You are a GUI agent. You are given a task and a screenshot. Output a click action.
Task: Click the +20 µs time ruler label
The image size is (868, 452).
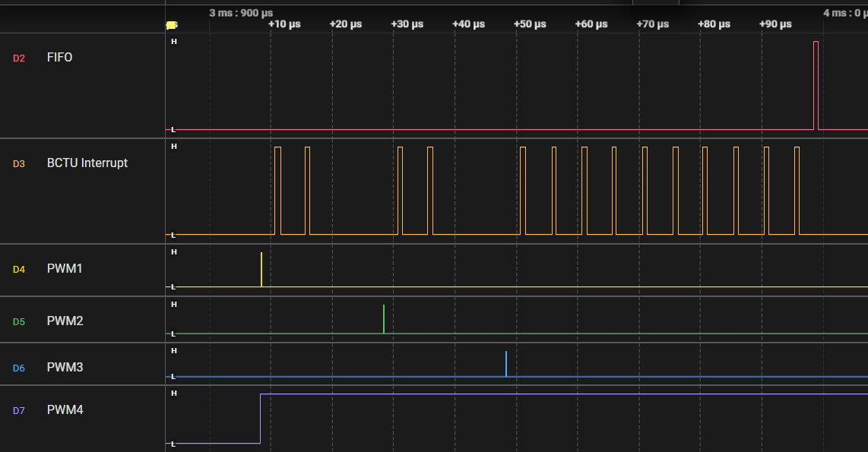click(346, 24)
